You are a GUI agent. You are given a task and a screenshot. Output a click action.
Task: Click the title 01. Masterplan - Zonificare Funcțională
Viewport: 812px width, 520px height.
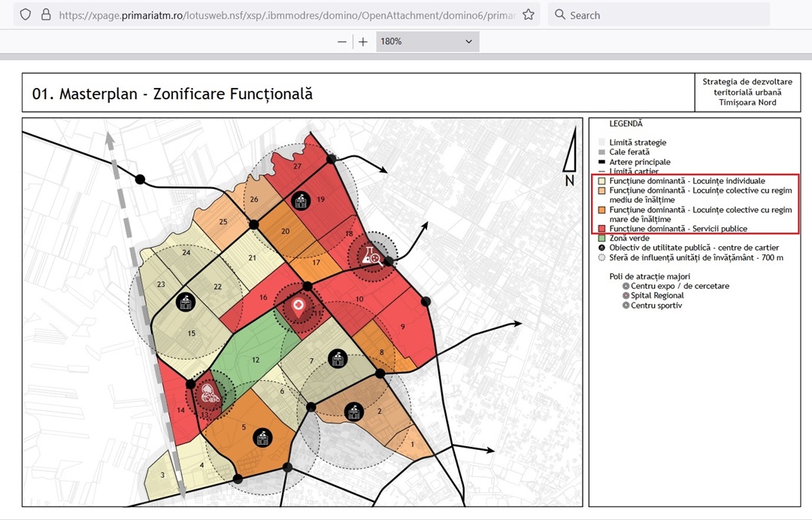click(x=172, y=94)
